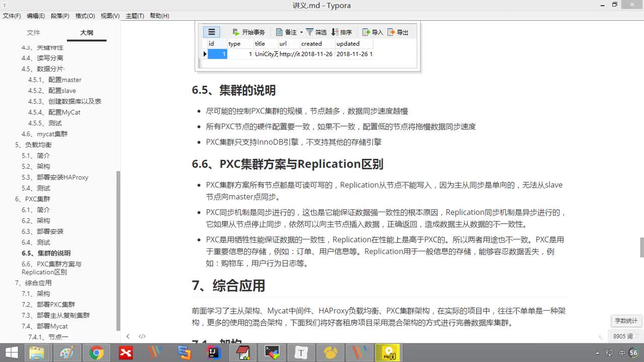Click bullet text 尽可能的控制PXC集群的规模
The width and height of the screenshot is (644, 362).
point(307,111)
